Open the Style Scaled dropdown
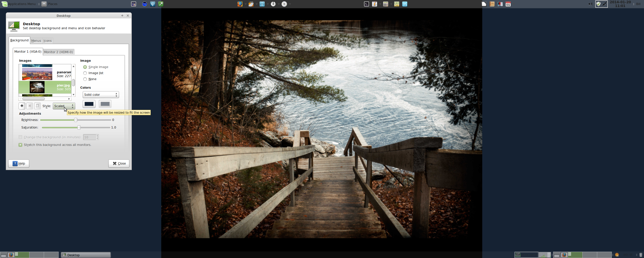The width and height of the screenshot is (644, 258). click(64, 106)
